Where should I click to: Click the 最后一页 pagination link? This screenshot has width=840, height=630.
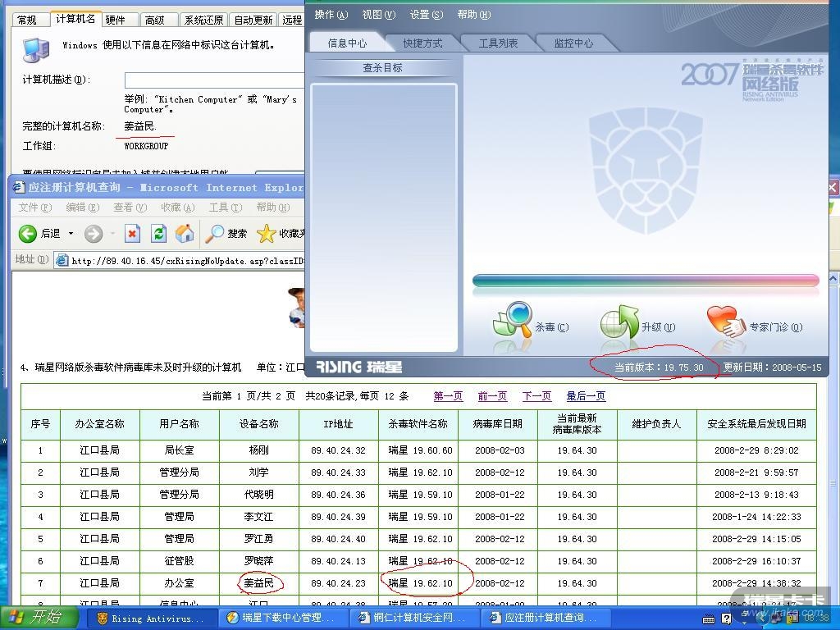pos(586,396)
